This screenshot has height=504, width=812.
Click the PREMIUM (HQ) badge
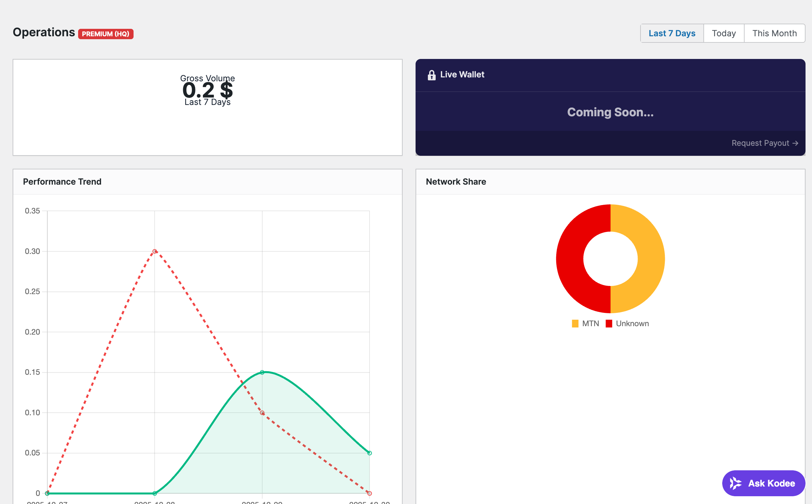[105, 34]
